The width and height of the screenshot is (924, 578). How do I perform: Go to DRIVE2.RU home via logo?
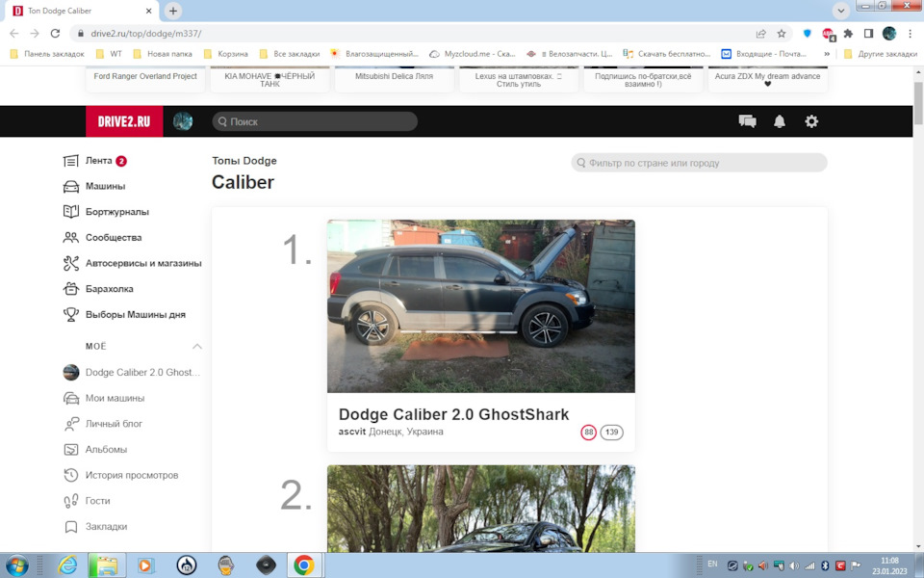pyautogui.click(x=124, y=121)
